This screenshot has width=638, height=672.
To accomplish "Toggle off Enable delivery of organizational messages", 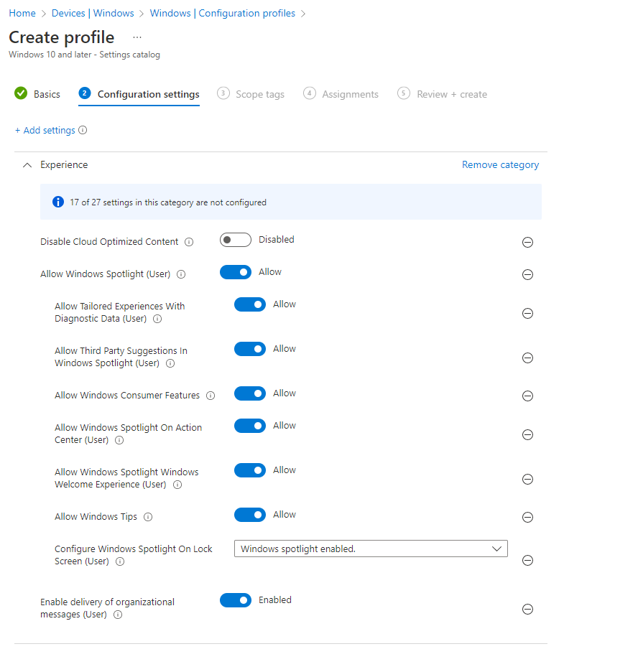I will click(236, 600).
